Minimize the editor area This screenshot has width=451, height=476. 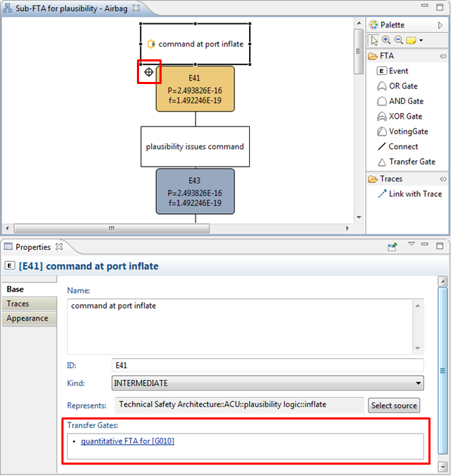coord(425,5)
